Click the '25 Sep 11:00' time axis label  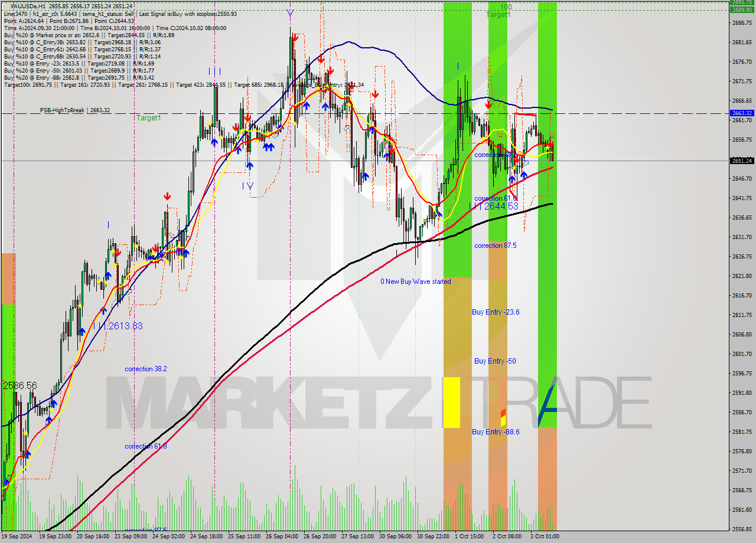[244, 537]
